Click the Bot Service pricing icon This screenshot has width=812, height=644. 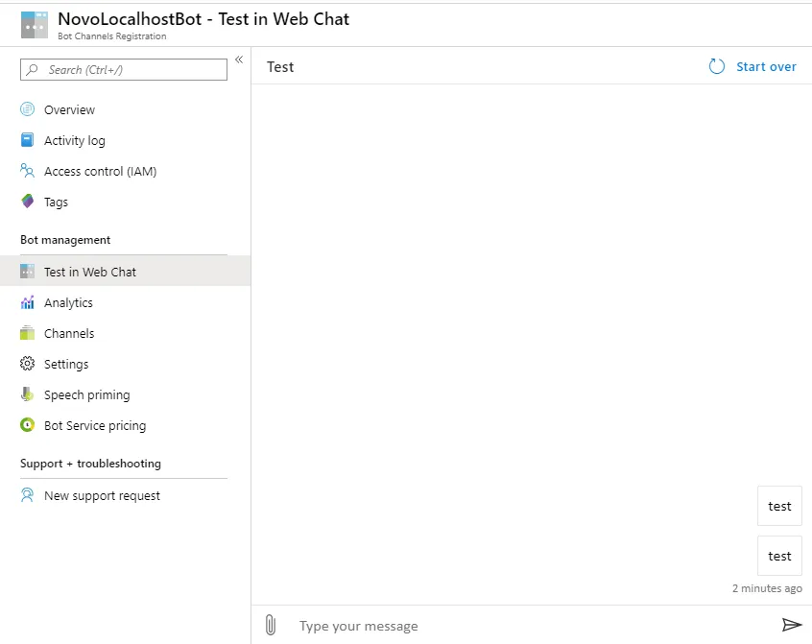click(27, 425)
